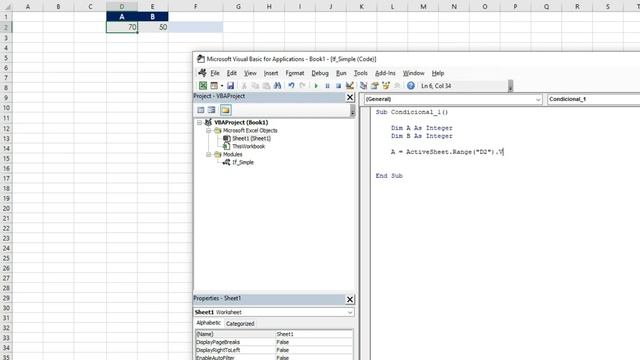Collapse the Modules folder

208,155
